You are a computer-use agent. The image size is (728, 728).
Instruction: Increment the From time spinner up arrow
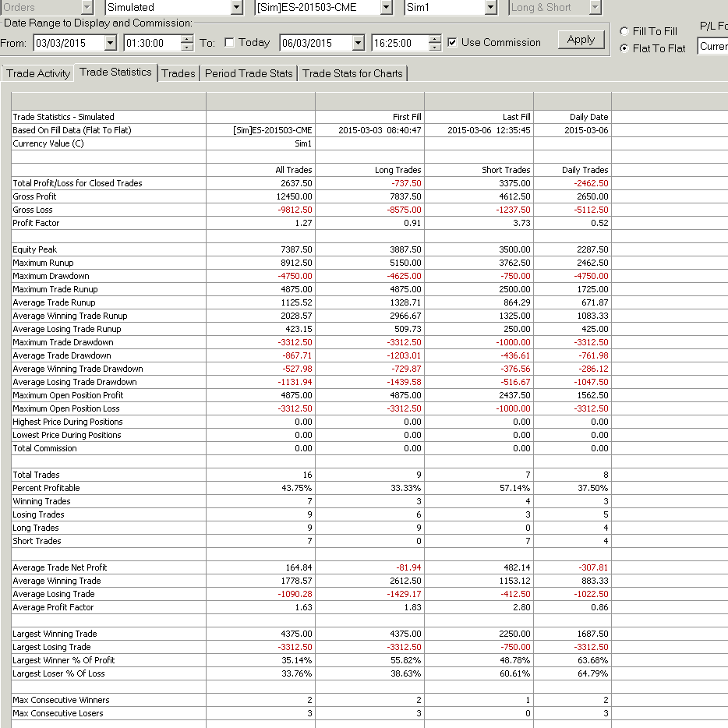[x=186, y=39]
